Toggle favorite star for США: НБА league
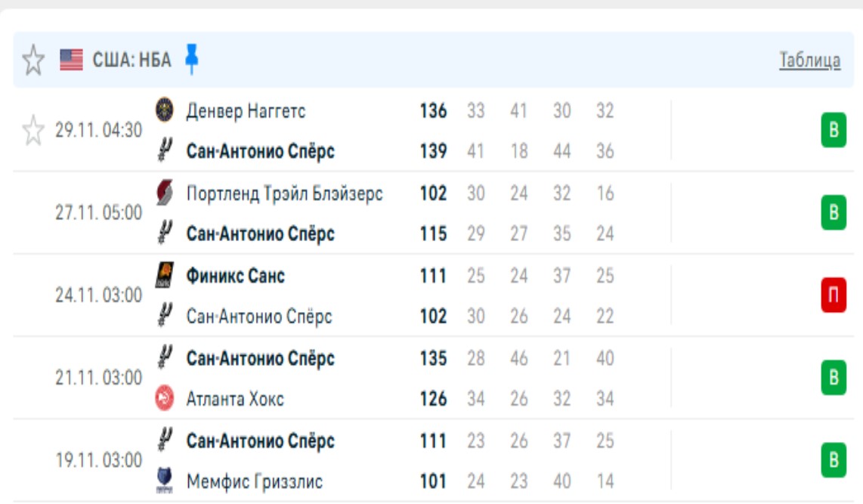 point(32,60)
